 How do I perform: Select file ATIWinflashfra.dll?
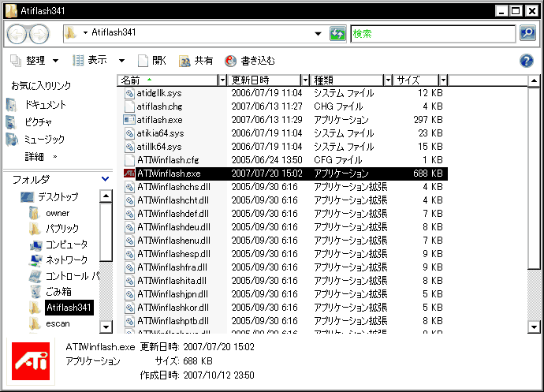pyautogui.click(x=172, y=267)
